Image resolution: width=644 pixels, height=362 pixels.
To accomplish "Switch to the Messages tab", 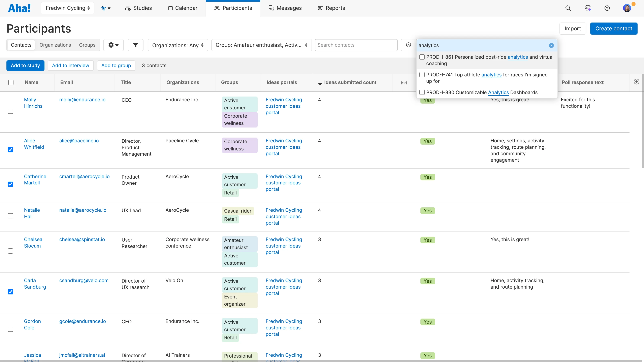I will click(x=285, y=8).
